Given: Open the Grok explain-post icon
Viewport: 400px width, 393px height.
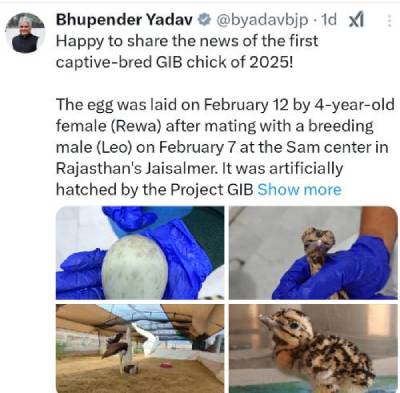Looking at the screenshot, I should 356,21.
